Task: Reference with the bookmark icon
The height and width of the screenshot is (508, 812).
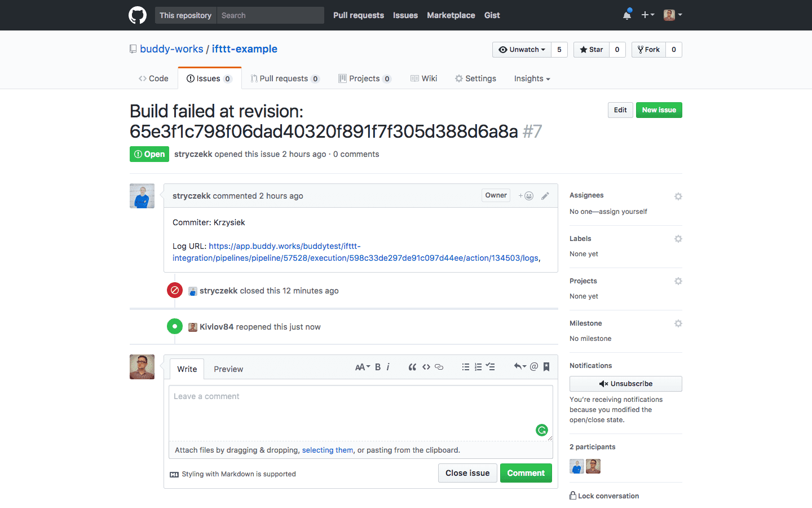Action: point(546,367)
